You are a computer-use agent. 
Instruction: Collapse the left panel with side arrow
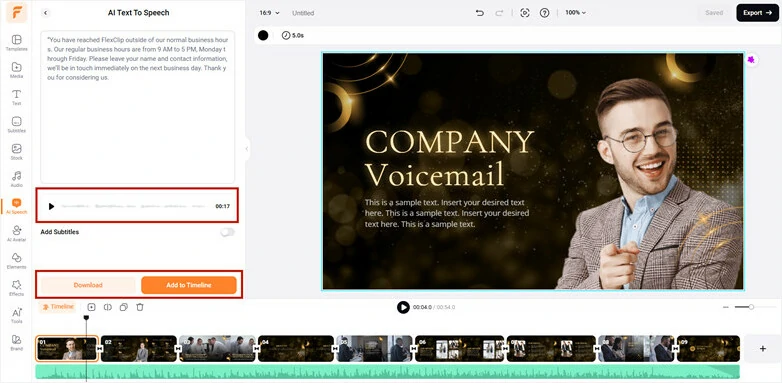click(x=246, y=149)
